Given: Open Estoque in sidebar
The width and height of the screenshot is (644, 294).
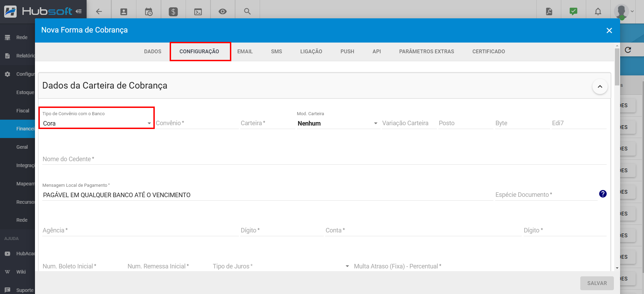Looking at the screenshot, I should pyautogui.click(x=17, y=92).
